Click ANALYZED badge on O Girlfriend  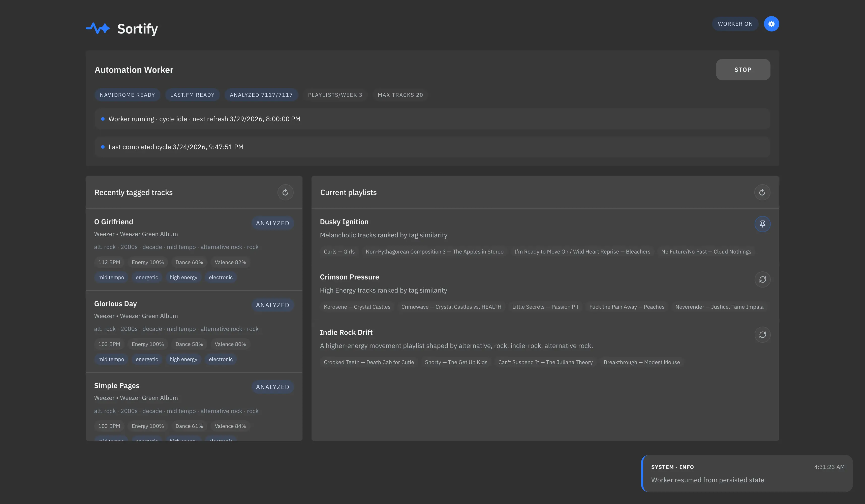coord(272,223)
